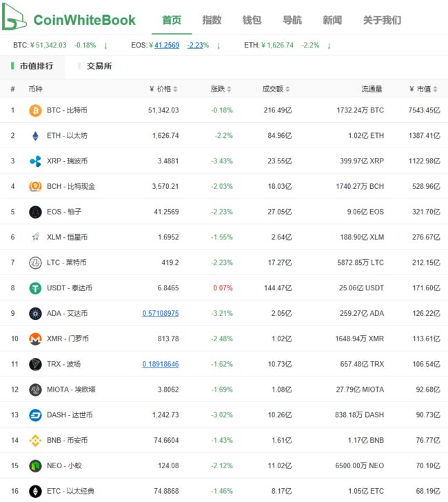Click the DASH coin icon
The height and width of the screenshot is (502, 448).
click(35, 415)
